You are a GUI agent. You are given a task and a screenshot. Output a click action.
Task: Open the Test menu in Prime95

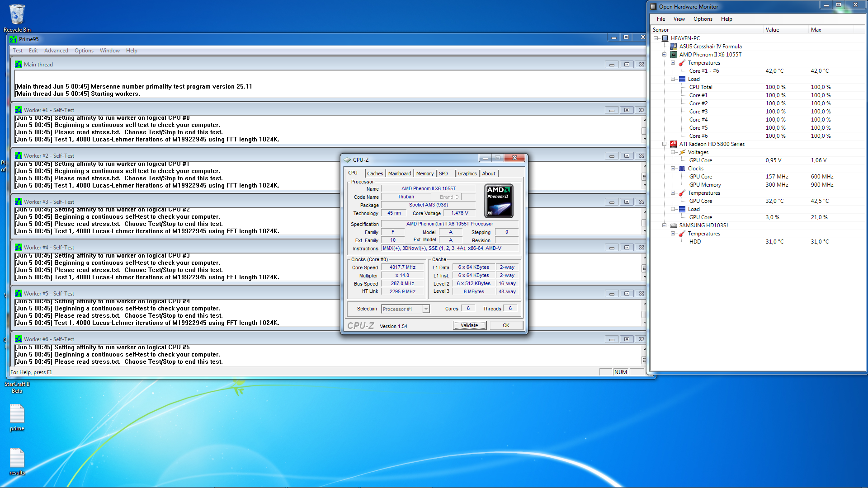coord(18,51)
